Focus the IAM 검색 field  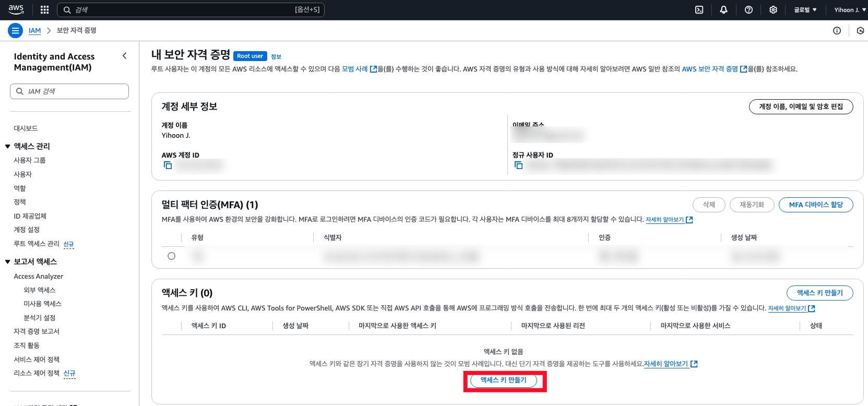coord(69,91)
